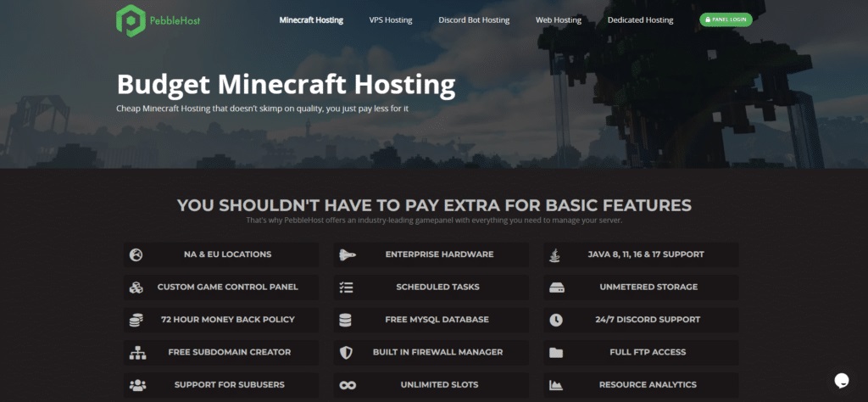Click the clock icon for 24/7 Discord Support
The image size is (868, 402).
(x=556, y=320)
